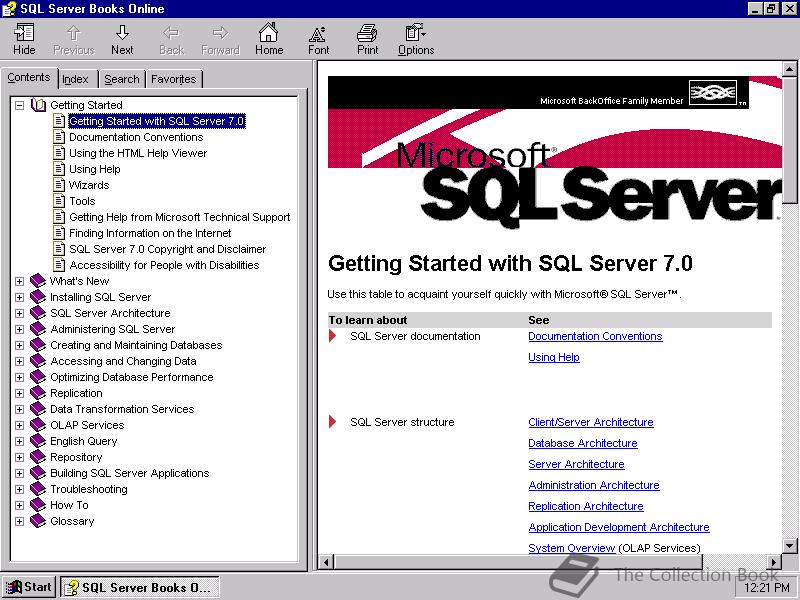This screenshot has width=800, height=600.
Task: Click the purple book icon for Troubleshooting
Action: [38, 489]
